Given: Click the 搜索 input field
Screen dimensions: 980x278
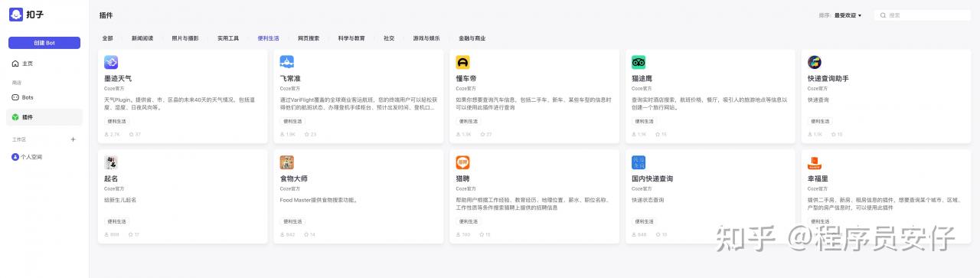Looking at the screenshot, I should tap(923, 15).
